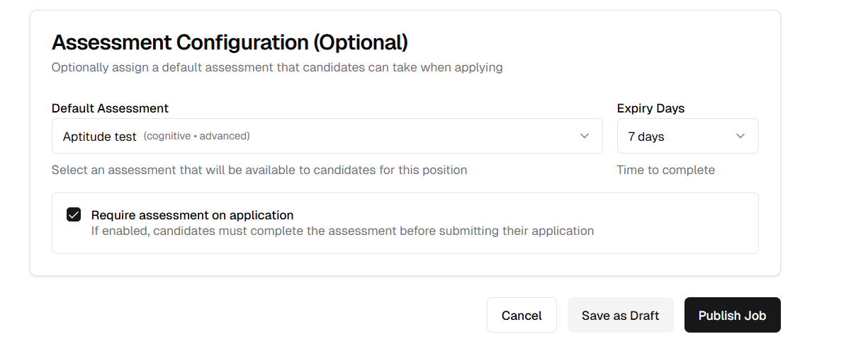Click 'Select an assessment that will be available' hint
Viewport: 868px width, 351px height.
pyautogui.click(x=259, y=170)
